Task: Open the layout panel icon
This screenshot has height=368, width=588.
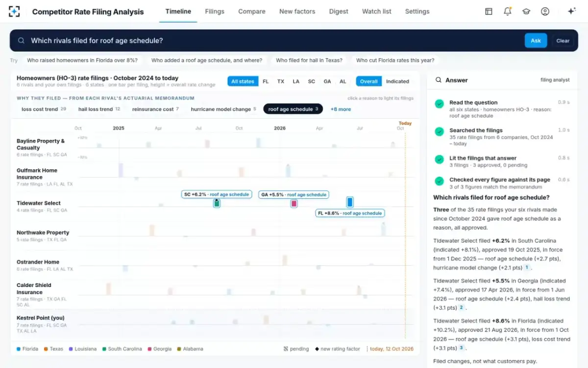Action: [x=489, y=11]
